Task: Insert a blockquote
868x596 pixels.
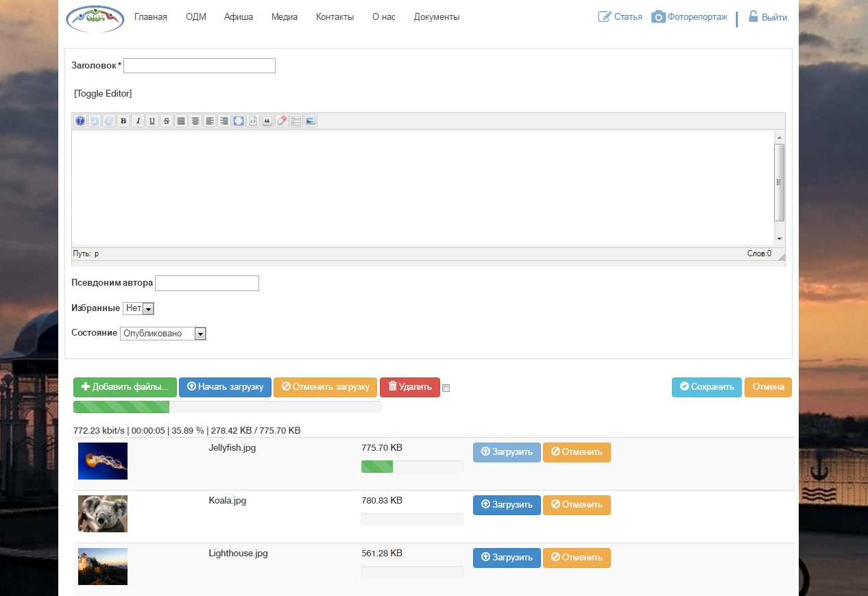Action: coord(267,121)
